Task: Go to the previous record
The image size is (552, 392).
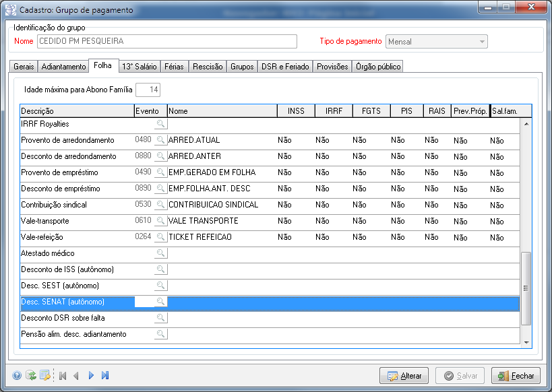Action: coord(76,376)
